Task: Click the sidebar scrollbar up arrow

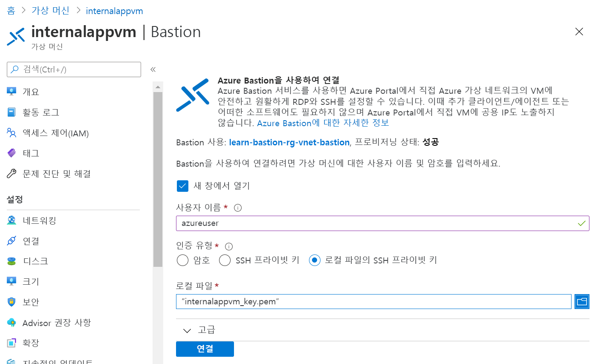Action: (158, 87)
